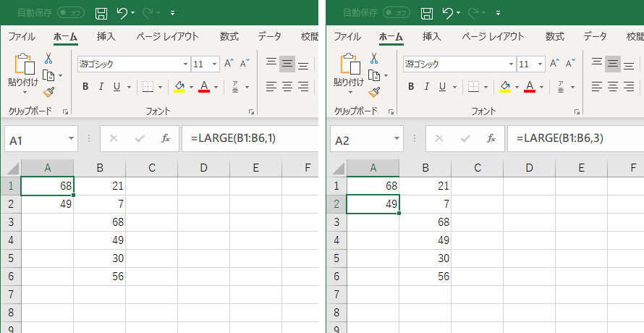Toggle AutoSave switch in right window

pos(397,13)
